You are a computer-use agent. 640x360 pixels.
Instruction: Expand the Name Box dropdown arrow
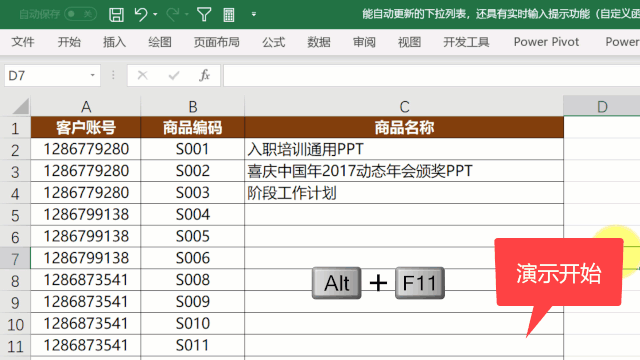click(93, 76)
